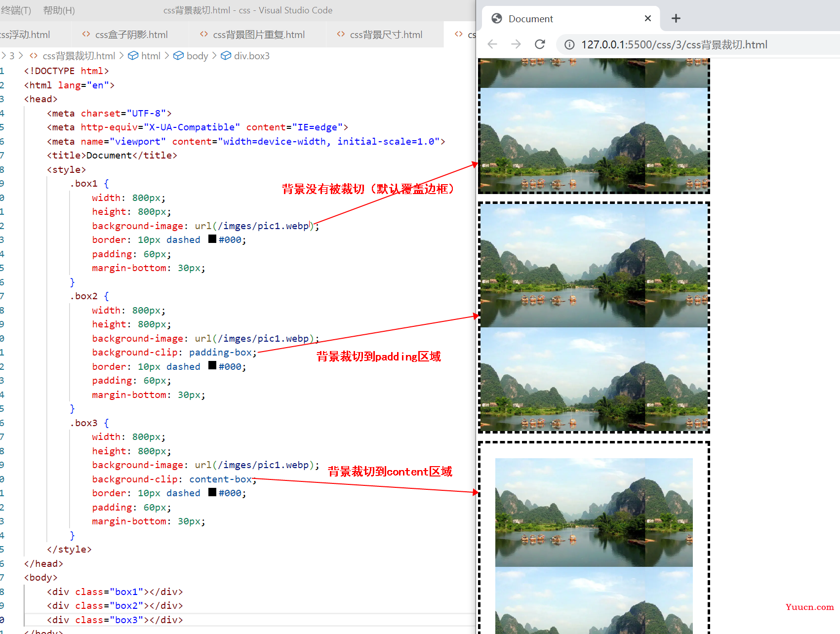Click the <div class="box3"> line
840x634 pixels.
click(x=115, y=620)
